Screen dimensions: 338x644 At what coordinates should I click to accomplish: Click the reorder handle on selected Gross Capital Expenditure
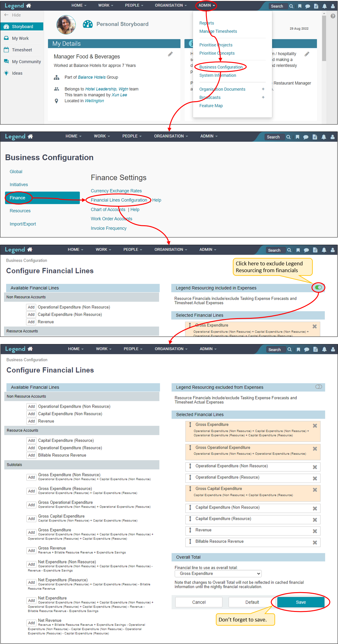tap(190, 489)
